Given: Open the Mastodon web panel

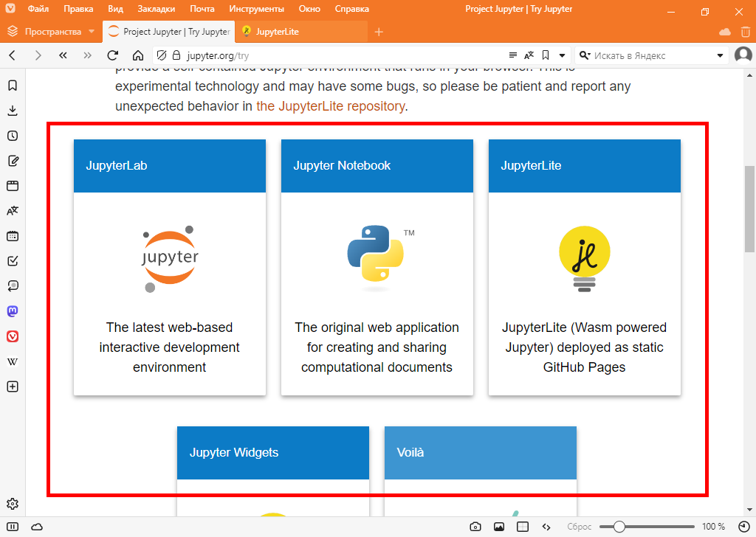Looking at the screenshot, I should tap(13, 311).
